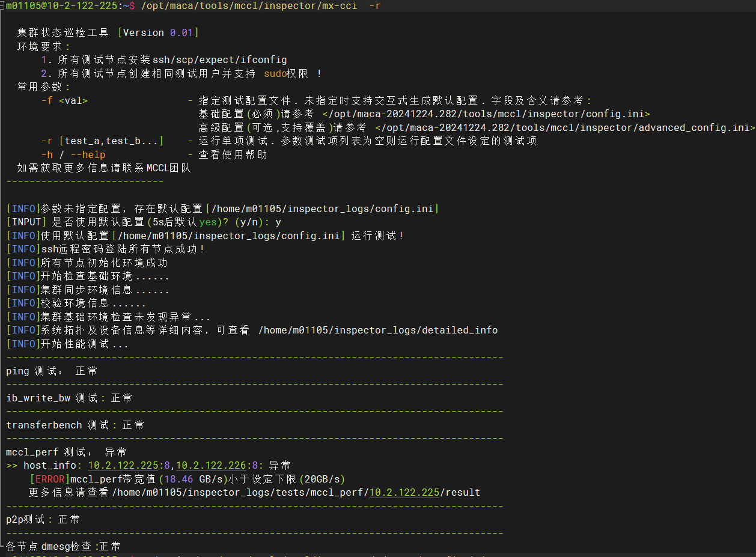Select the line 如需获取更多信息请联系MCCL团队
Image resolution: width=756 pixels, height=557 pixels.
click(104, 168)
